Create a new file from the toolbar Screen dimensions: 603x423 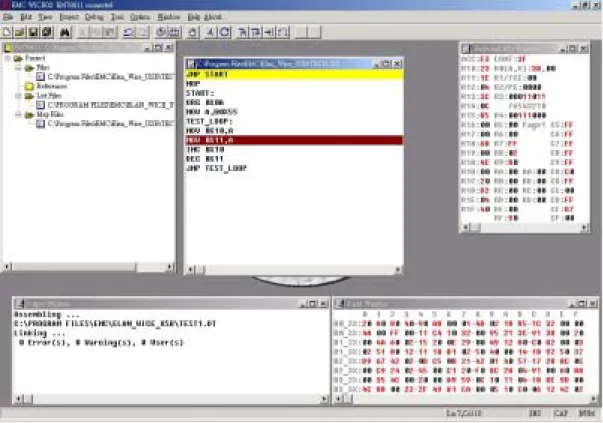[x=7, y=32]
